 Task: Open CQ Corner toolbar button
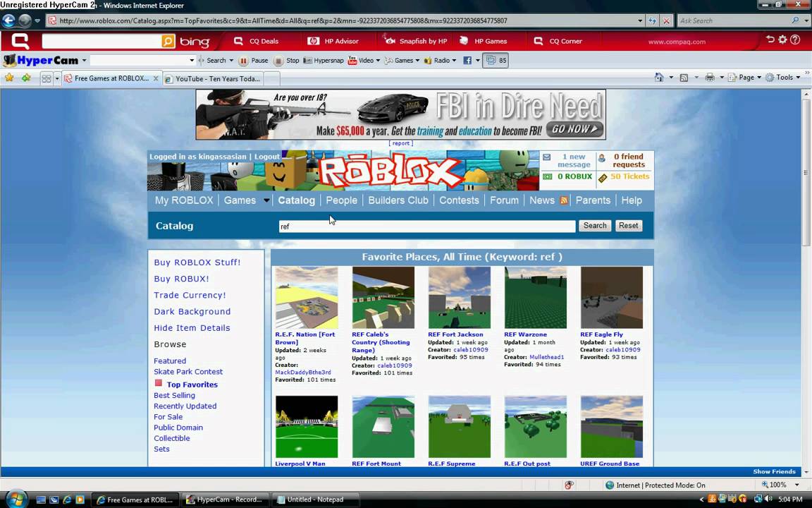[558, 41]
